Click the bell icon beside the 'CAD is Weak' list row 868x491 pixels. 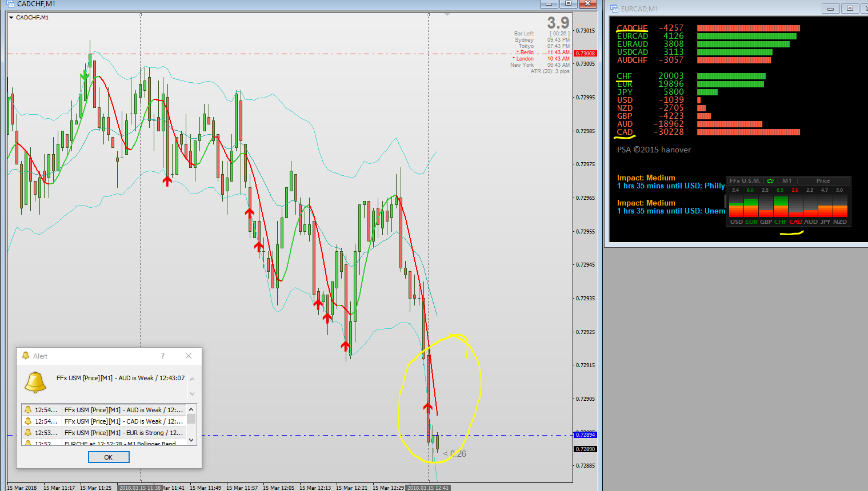27,421
